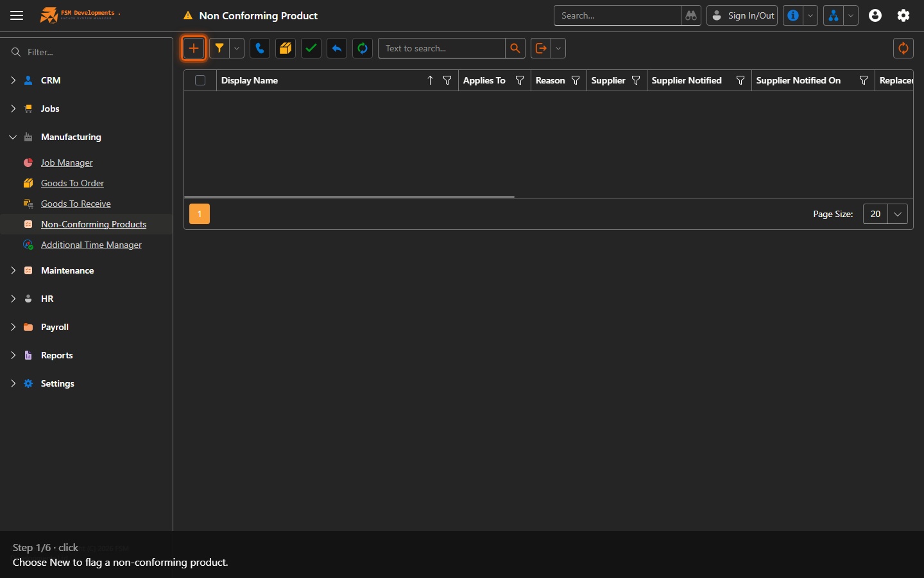Click the blue info icon

793,15
